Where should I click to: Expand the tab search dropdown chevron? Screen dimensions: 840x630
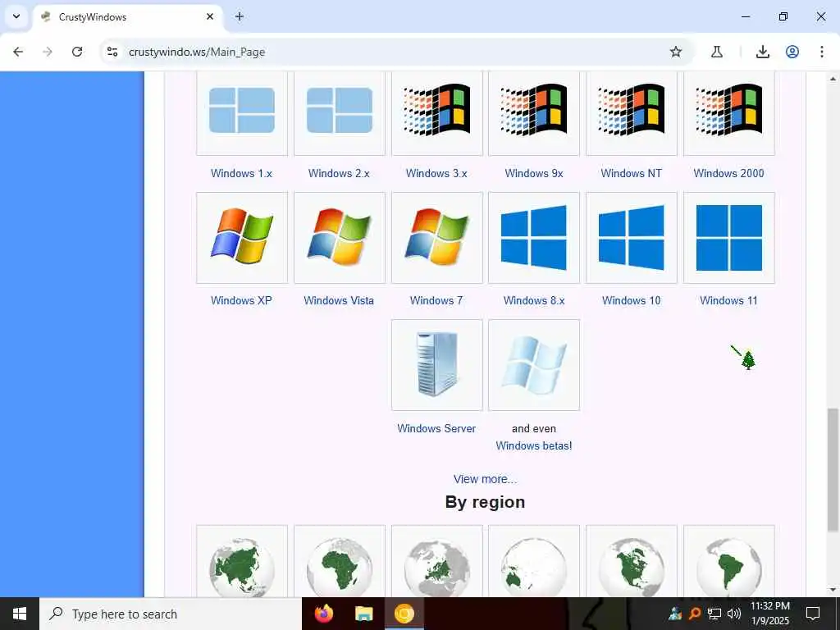[x=16, y=16]
